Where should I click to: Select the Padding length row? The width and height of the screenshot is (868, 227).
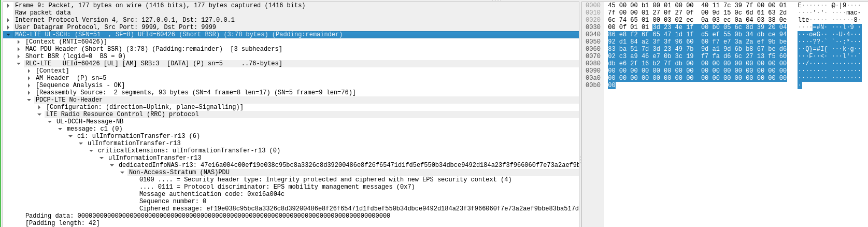tap(62, 223)
